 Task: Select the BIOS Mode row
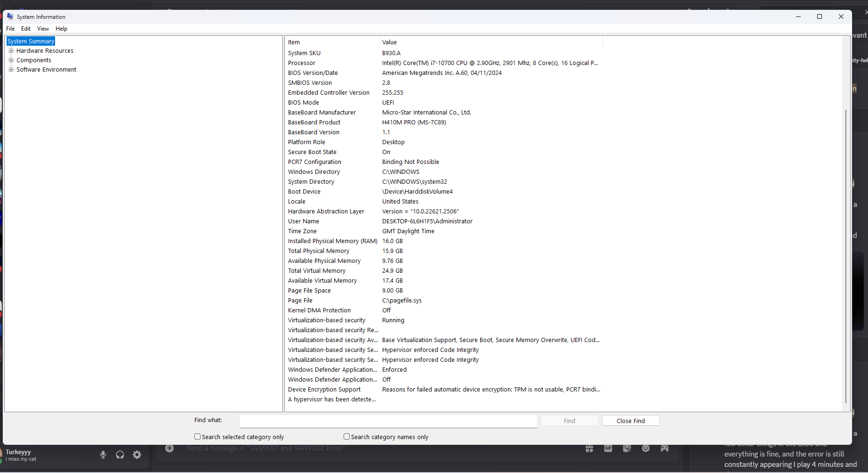pos(443,103)
